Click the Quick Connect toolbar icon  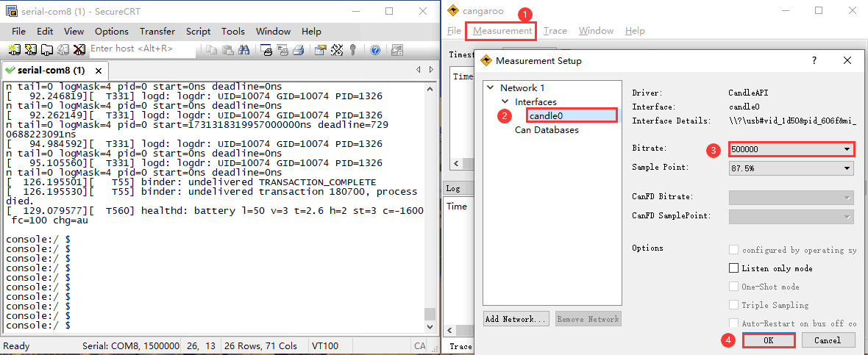pos(30,50)
